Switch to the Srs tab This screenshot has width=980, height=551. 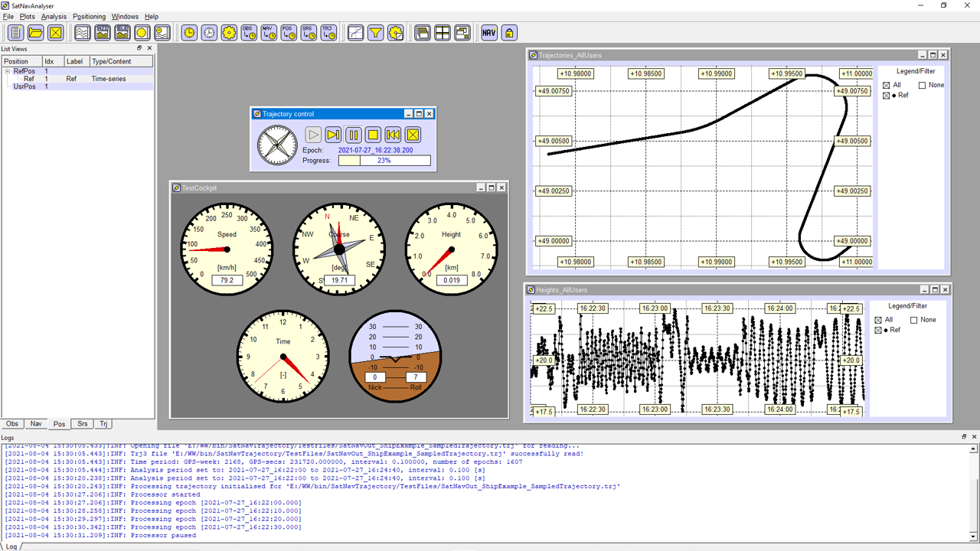(x=82, y=424)
